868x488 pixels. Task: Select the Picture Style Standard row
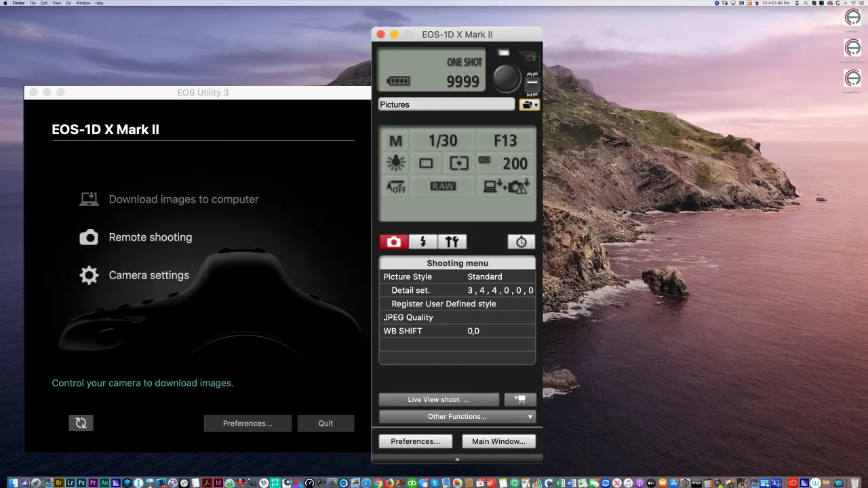457,277
